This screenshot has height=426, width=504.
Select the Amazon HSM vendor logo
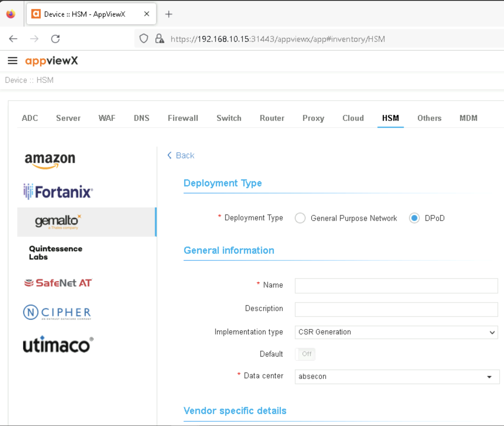[50, 161]
